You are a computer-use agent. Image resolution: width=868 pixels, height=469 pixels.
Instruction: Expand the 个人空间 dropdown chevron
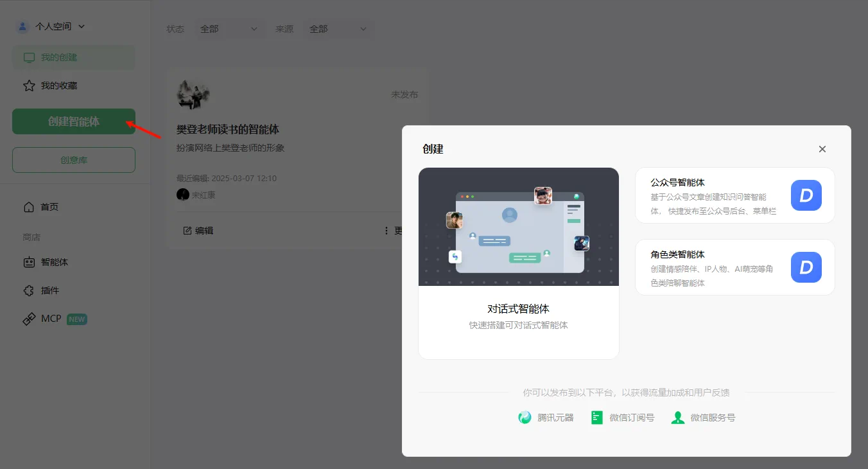click(81, 26)
